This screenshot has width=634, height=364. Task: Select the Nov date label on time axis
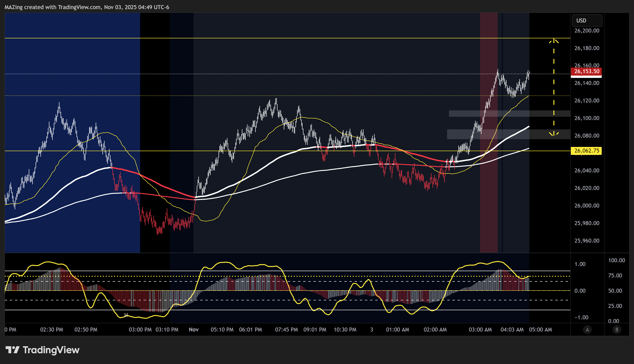193,330
